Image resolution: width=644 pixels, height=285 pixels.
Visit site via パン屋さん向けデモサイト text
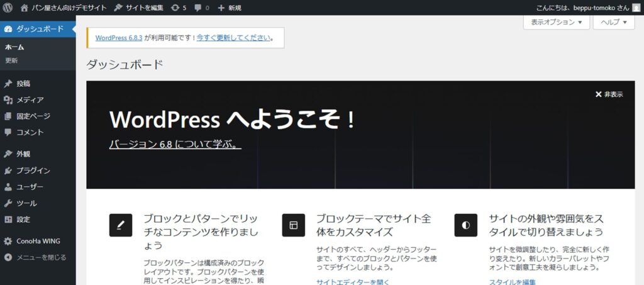coord(69,8)
